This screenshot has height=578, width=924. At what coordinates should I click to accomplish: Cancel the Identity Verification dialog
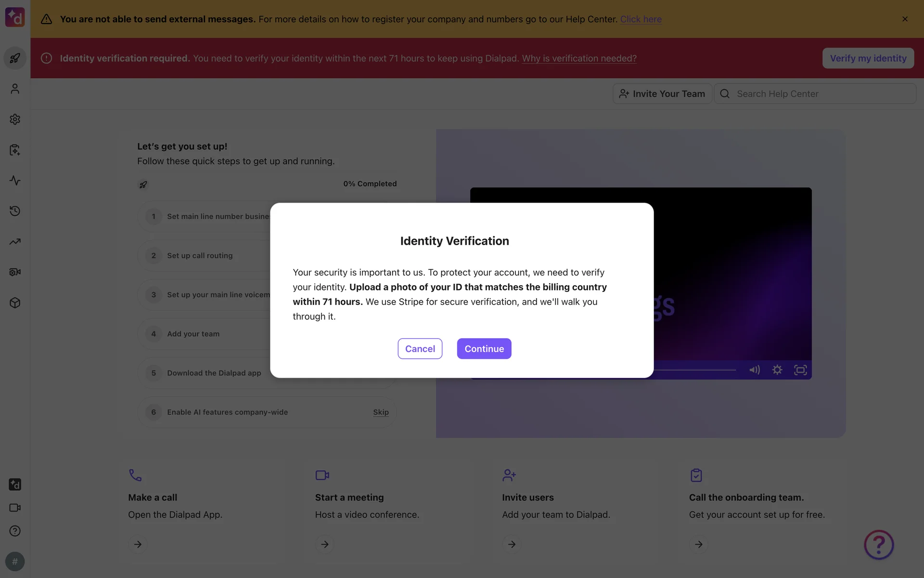420,349
